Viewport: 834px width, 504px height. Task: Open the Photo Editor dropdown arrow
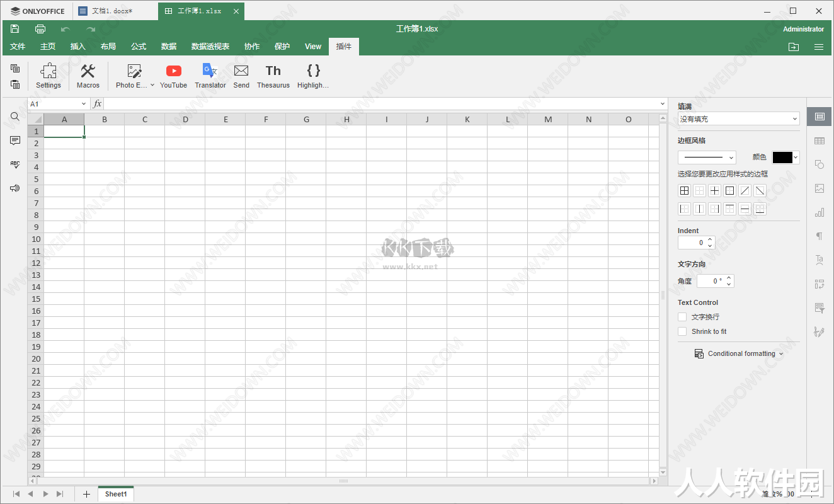coord(152,85)
